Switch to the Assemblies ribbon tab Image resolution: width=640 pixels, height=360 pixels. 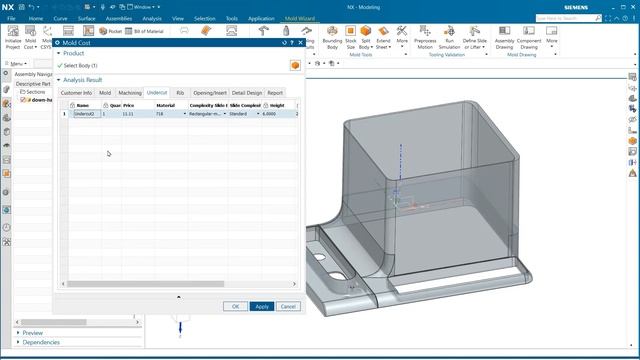pyautogui.click(x=119, y=18)
